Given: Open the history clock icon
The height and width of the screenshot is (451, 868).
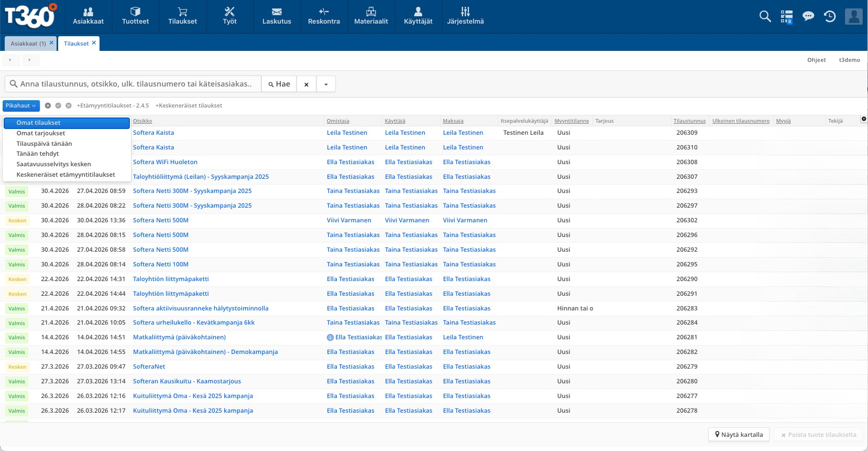Looking at the screenshot, I should [830, 16].
